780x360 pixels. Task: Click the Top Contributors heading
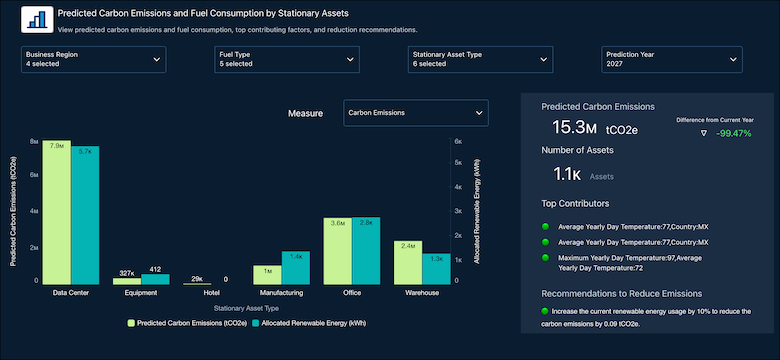point(575,203)
